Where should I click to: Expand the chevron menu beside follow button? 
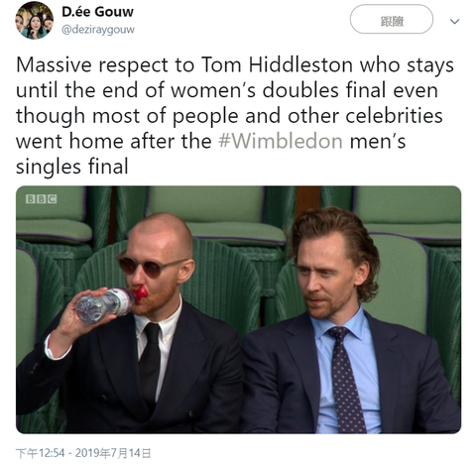(x=454, y=22)
